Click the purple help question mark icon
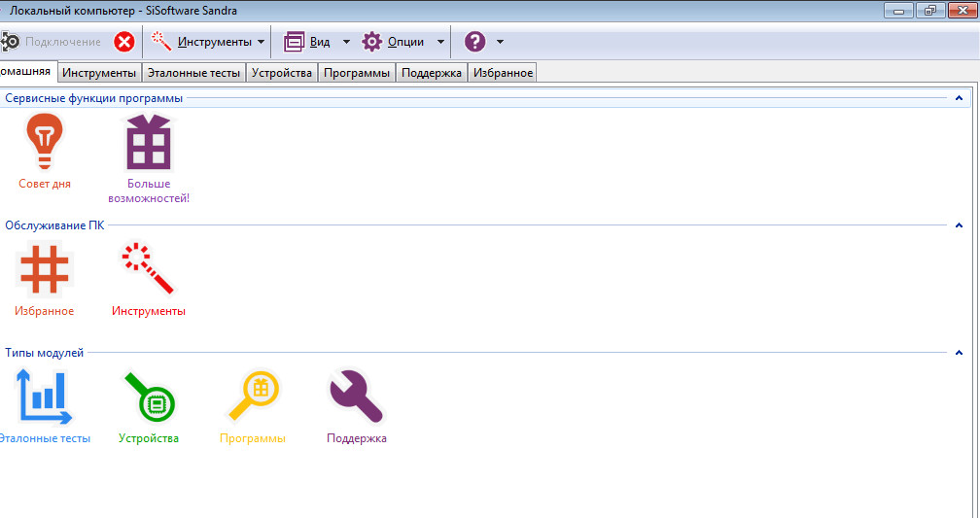 pos(475,42)
